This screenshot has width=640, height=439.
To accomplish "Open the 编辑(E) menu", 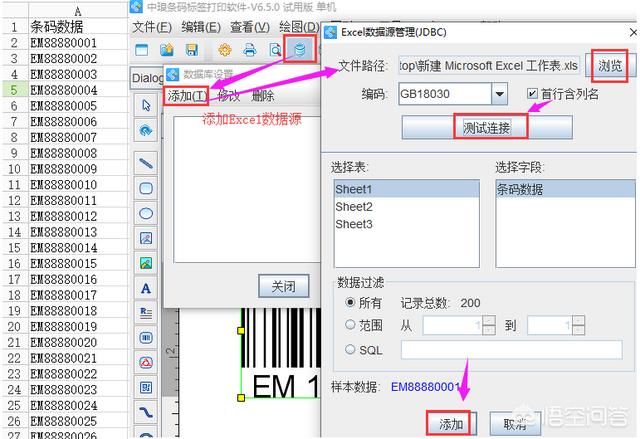I will pyautogui.click(x=201, y=27).
